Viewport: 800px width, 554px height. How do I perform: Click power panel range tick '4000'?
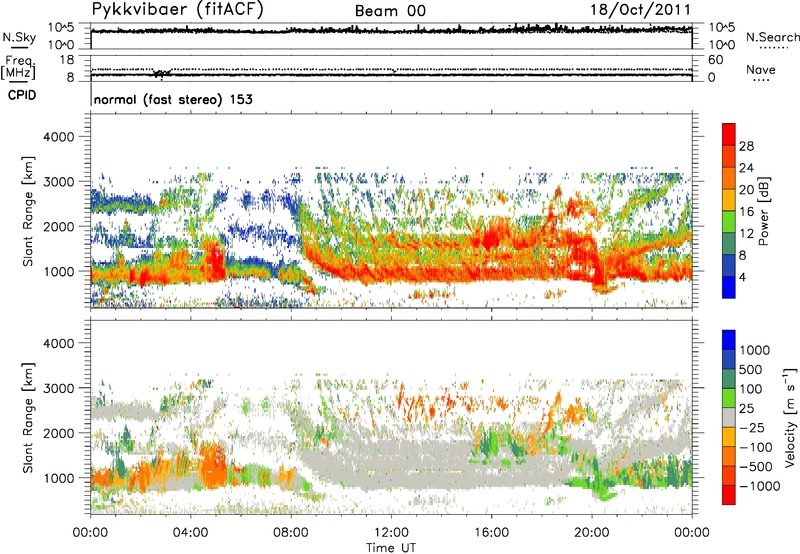pyautogui.click(x=58, y=137)
